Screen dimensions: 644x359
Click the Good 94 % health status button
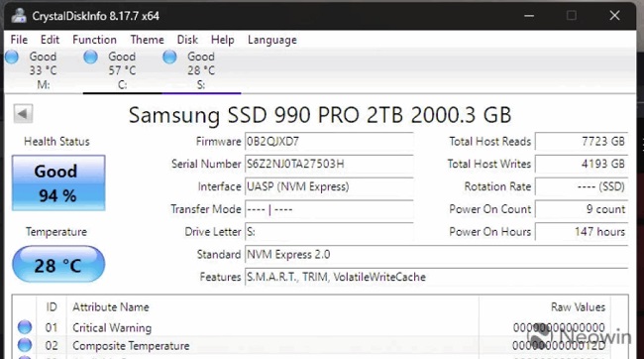click(58, 183)
